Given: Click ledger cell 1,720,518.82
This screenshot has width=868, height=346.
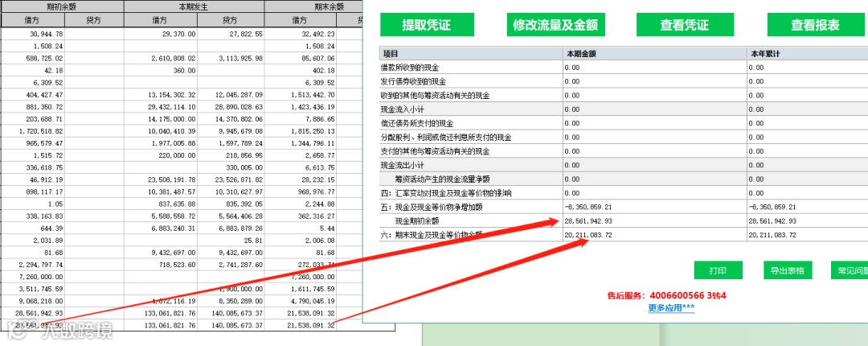Looking at the screenshot, I should tap(41, 131).
